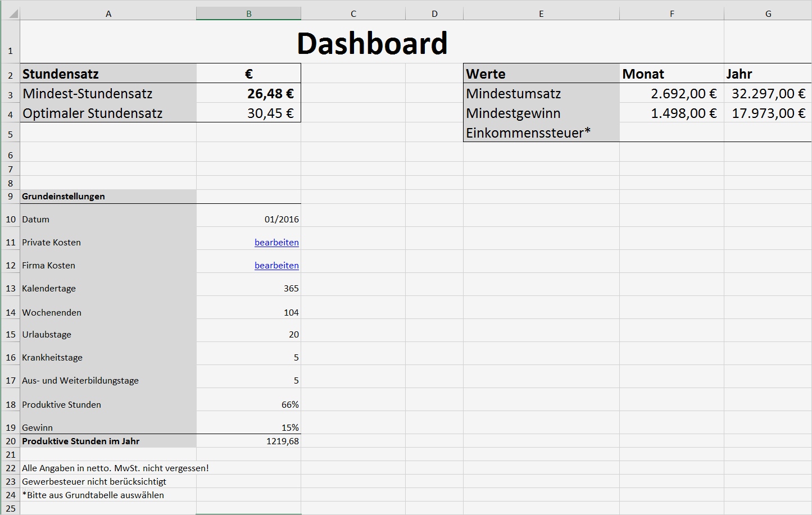Select row 2 header
812x515 pixels.
pos(11,73)
